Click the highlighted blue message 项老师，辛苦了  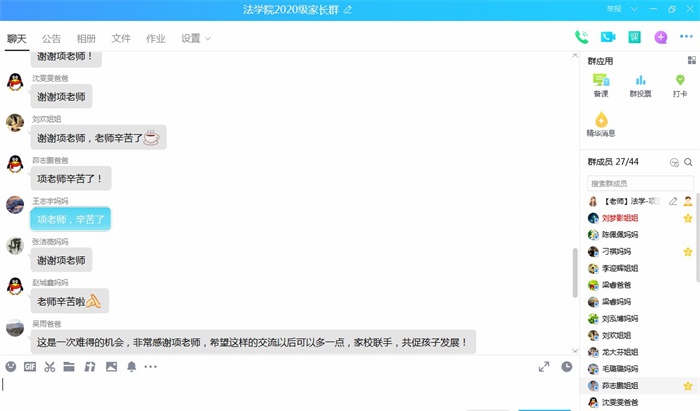coord(71,220)
